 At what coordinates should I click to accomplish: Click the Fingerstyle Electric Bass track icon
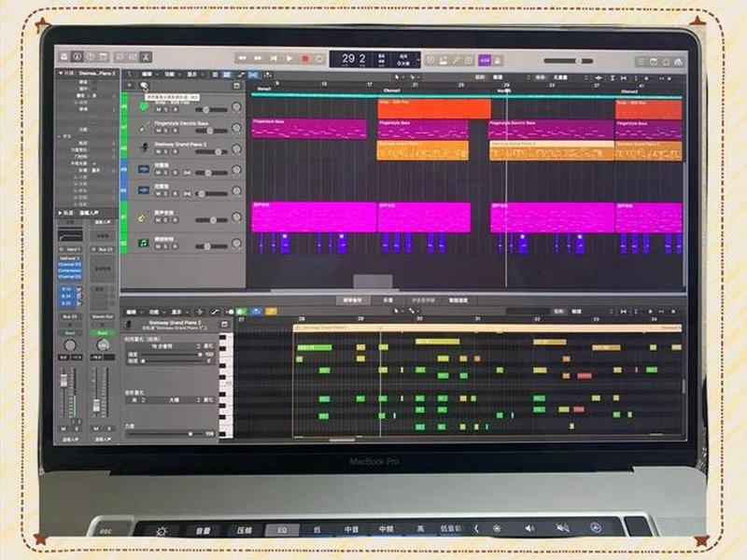[x=143, y=127]
